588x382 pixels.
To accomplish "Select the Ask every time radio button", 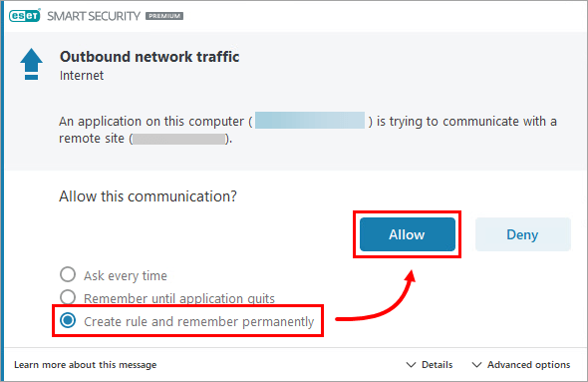I will [x=68, y=274].
